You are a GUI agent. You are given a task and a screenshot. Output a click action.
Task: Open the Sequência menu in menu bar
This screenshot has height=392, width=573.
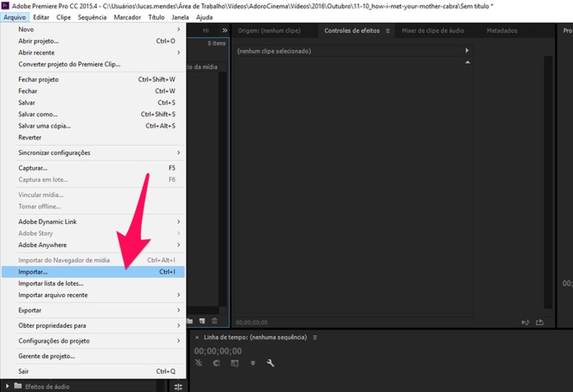(92, 17)
